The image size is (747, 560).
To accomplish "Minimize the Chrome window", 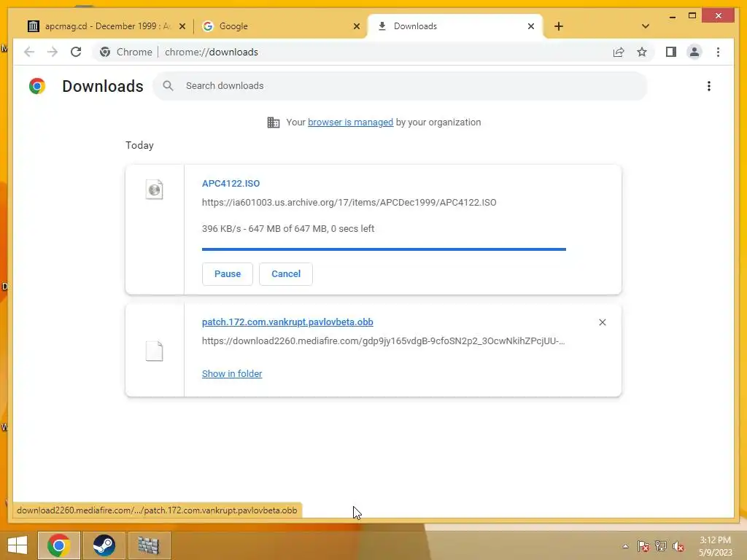I will coord(672,16).
